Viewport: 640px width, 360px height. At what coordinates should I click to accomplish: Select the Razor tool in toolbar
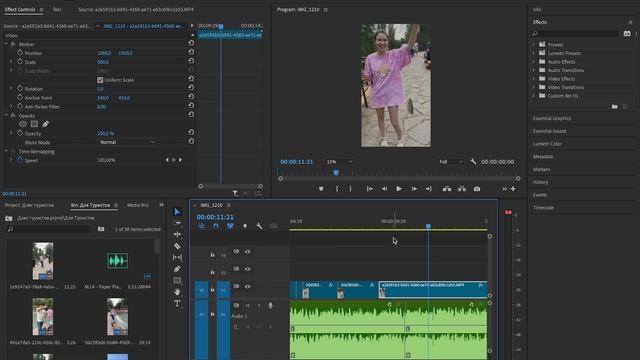tap(177, 246)
